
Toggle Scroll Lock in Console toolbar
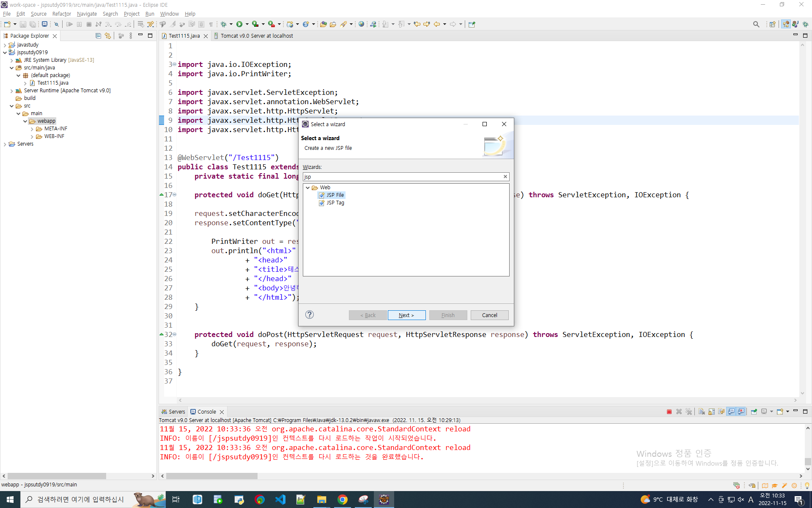click(x=711, y=411)
